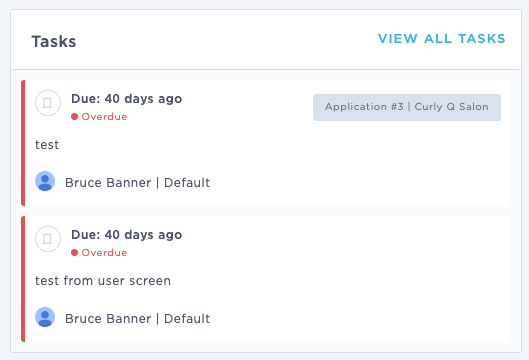Click 'Bruce Banner | Default' on the 'test' task
Screen dimensions: 529x360
pos(137,183)
